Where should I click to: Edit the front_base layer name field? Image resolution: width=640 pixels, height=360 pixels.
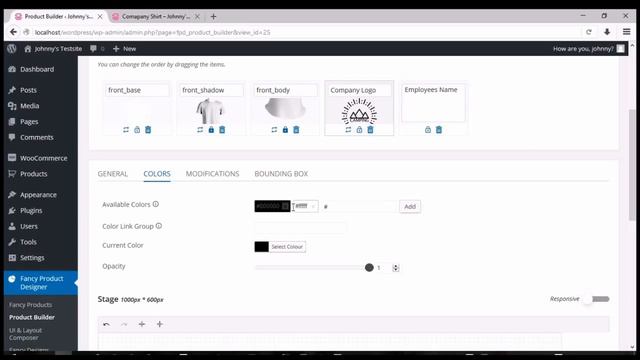tap(137, 90)
